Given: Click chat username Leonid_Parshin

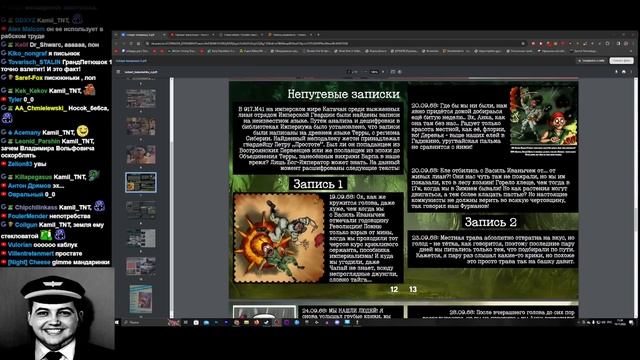Looking at the screenshot, I should 37,141.
